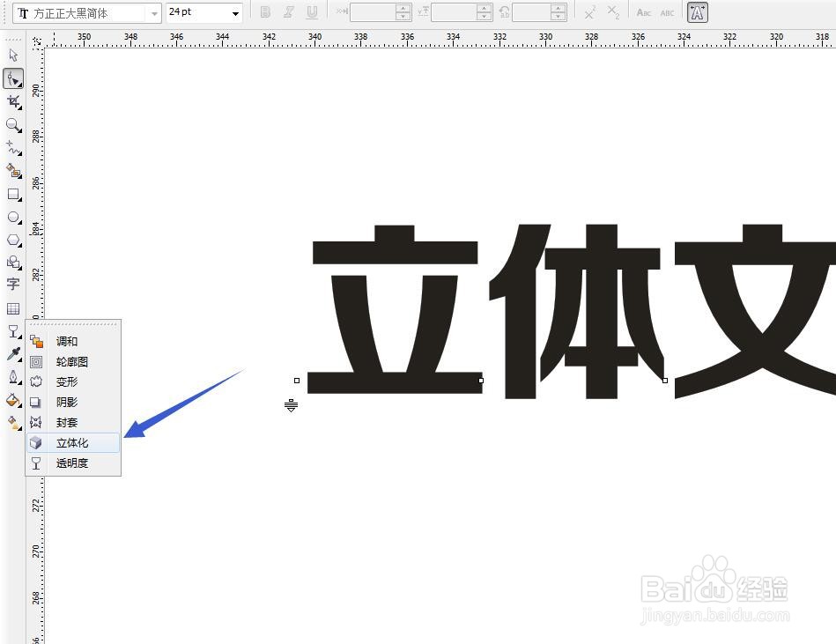This screenshot has width=836, height=644.
Task: Select the Rectangle tool
Action: (13, 195)
